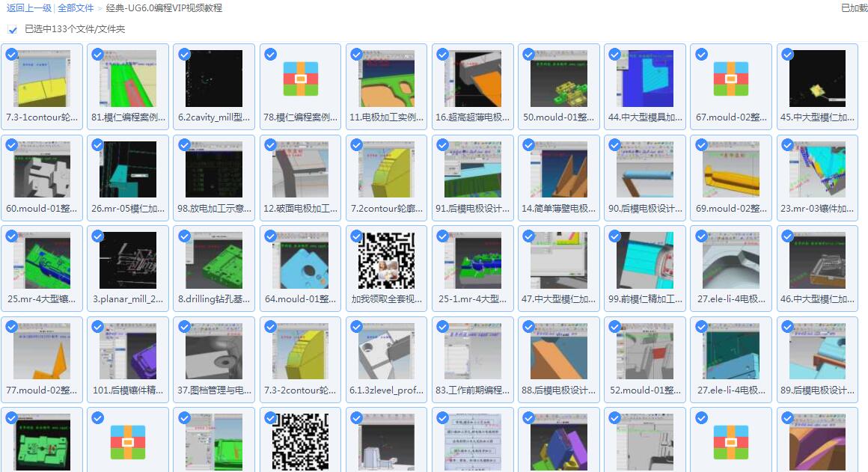Viewport: 868px width, 472px height.
Task: Open the 98.放电加工示意 thumbnail
Action: (x=214, y=169)
